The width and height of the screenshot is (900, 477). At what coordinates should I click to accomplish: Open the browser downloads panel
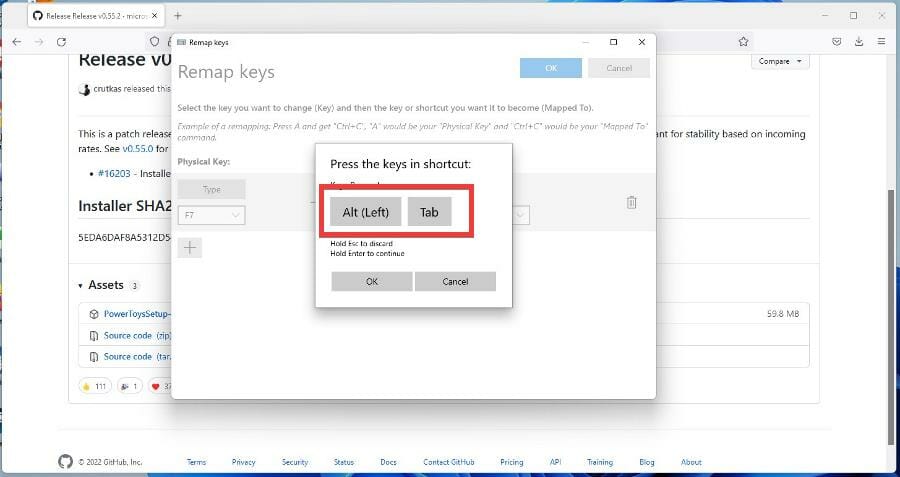[x=859, y=41]
